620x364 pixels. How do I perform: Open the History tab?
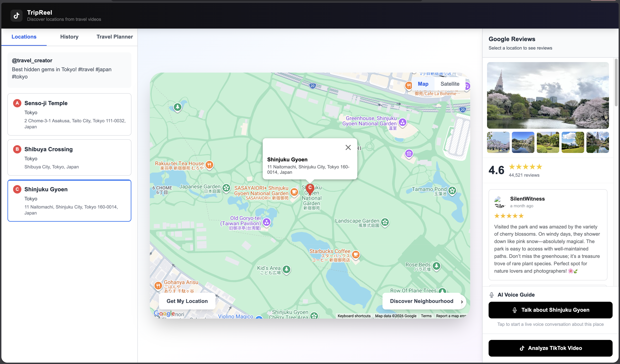click(x=69, y=37)
